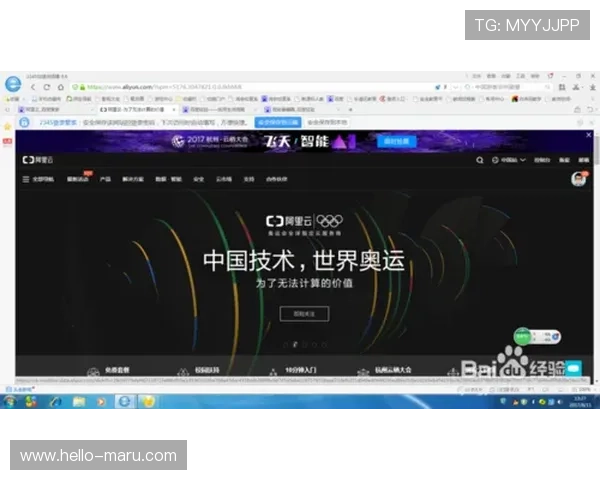Click the skin icon in title bar
This screenshot has width=600, height=480.
click(550, 76)
